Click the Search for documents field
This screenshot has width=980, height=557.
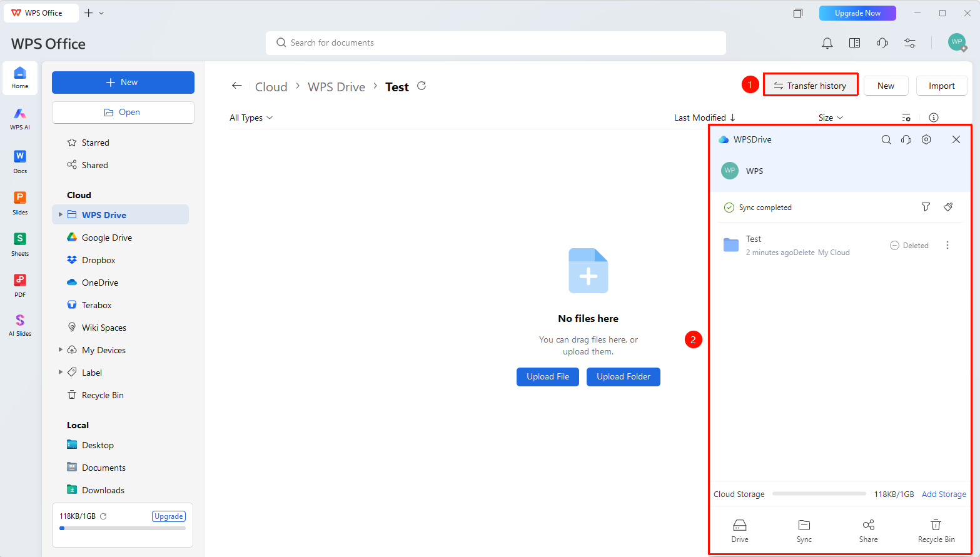pos(496,43)
